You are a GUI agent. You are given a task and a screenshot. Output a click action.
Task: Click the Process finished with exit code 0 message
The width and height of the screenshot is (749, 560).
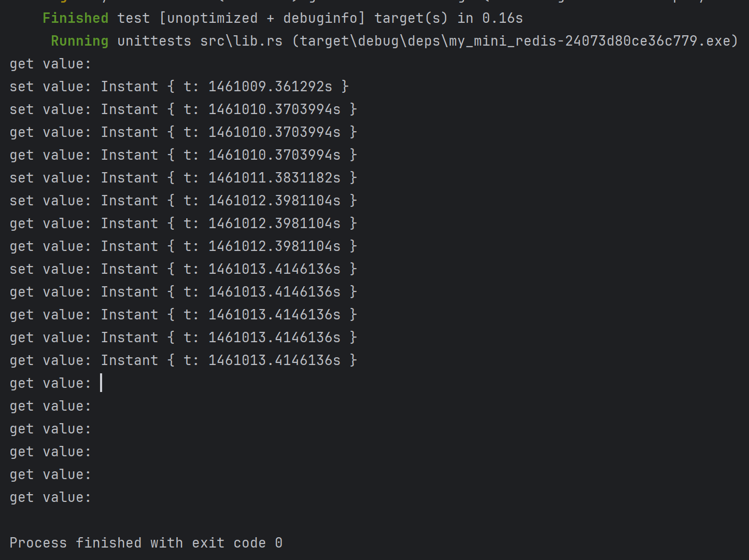(x=146, y=543)
